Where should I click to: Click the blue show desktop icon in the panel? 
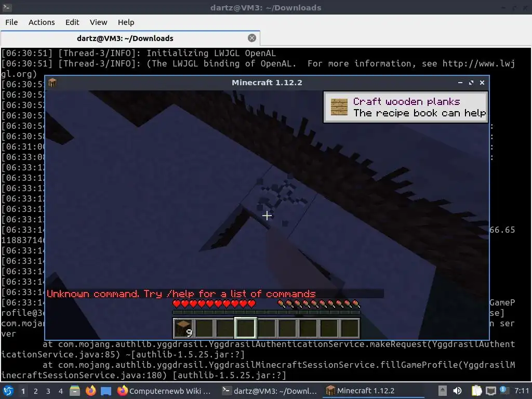point(106,391)
